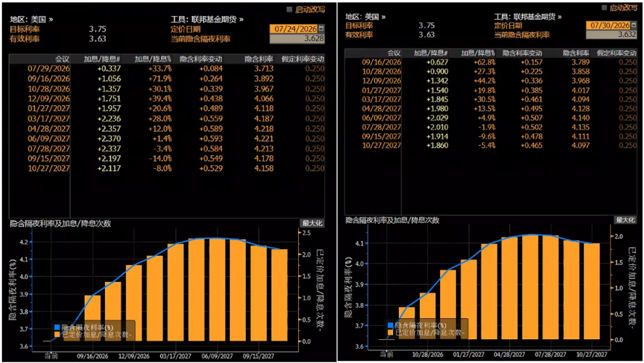Screen dimensions: 644x363
Task: Select the value +1.914 in right table
Action: pos(437,136)
